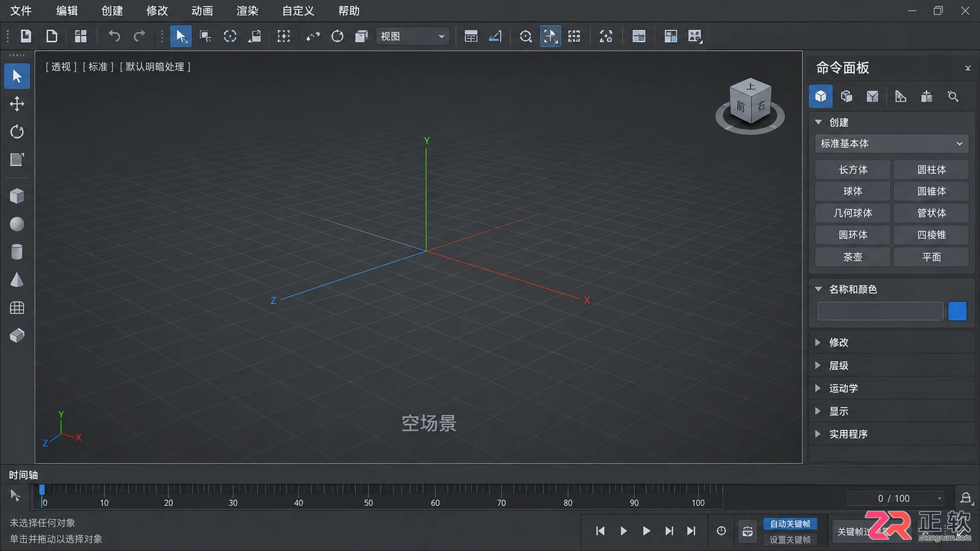The image size is (980, 551).
Task: Toggle 设置关键帧 set key mode
Action: pyautogui.click(x=790, y=539)
